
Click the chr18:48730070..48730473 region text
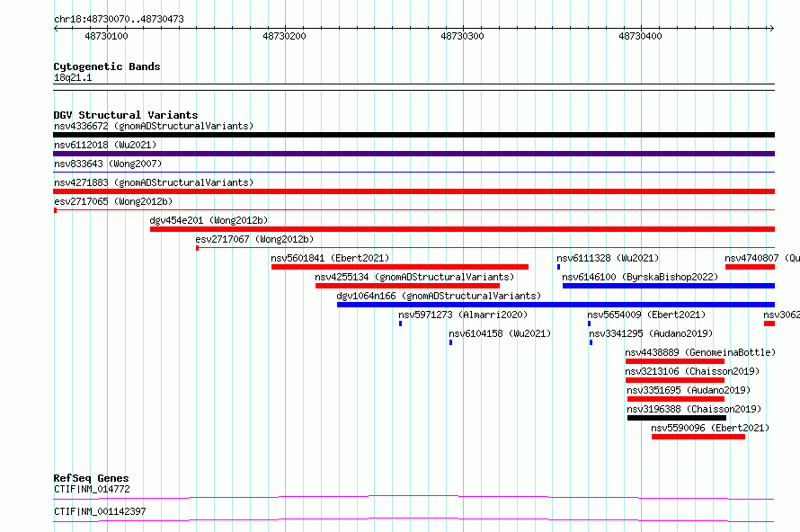point(119,20)
